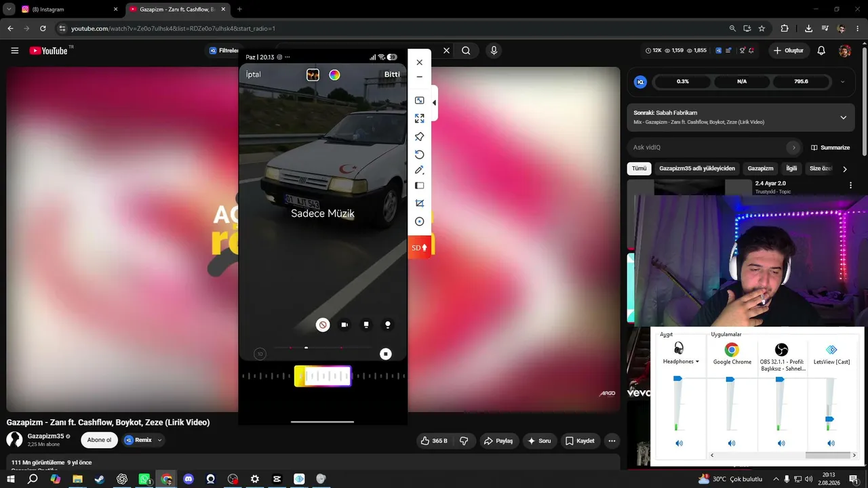868x488 pixels.
Task: Dislike the video with thumbs down
Action: click(x=464, y=441)
